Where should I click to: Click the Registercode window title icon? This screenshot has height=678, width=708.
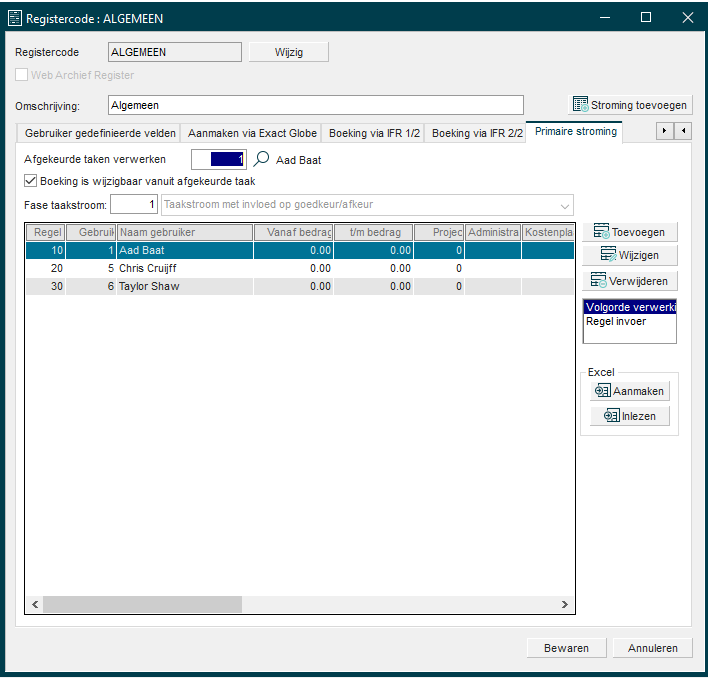pyautogui.click(x=14, y=19)
